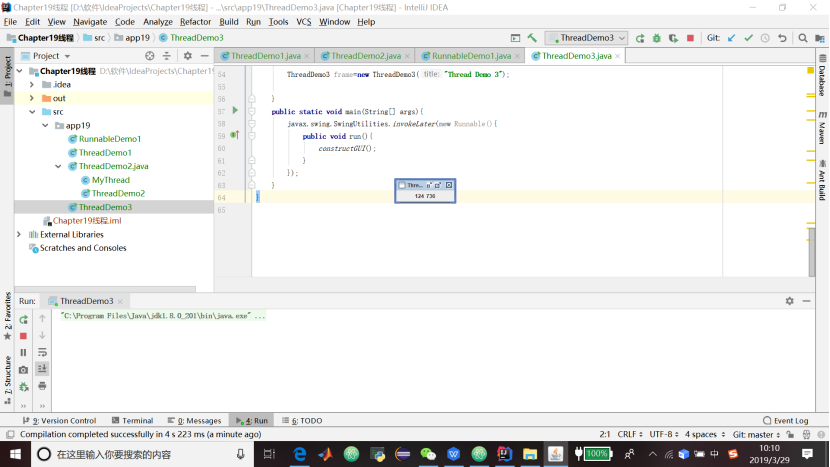Expand the External Libraries tree node

coord(19,234)
